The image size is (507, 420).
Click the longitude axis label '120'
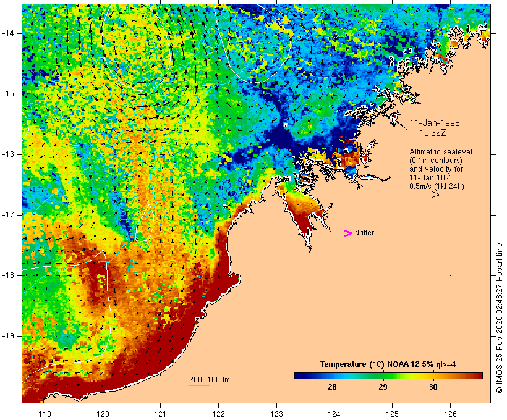pyautogui.click(x=103, y=414)
